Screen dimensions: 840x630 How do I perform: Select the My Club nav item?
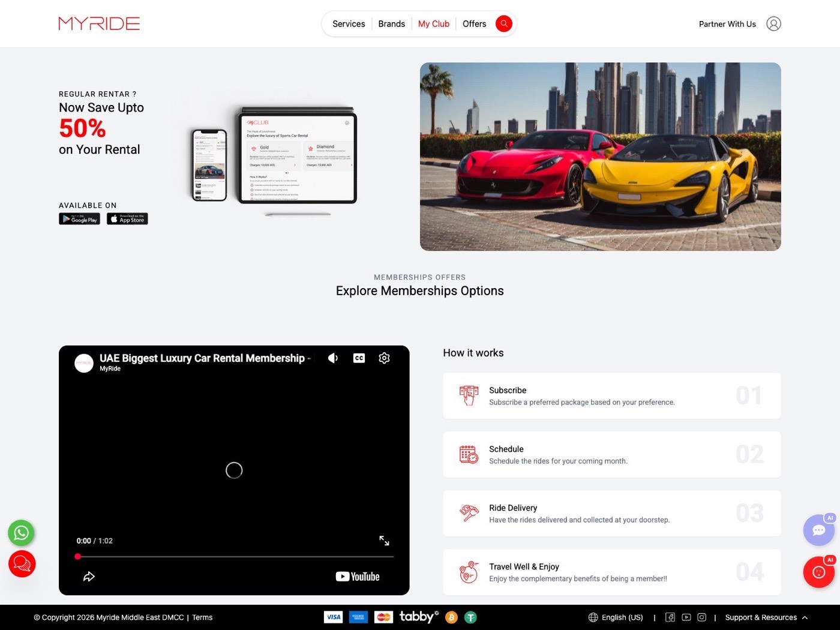click(x=433, y=24)
